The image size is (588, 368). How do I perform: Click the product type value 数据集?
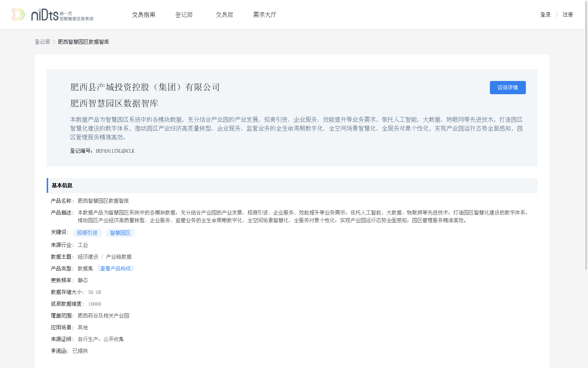(85, 269)
